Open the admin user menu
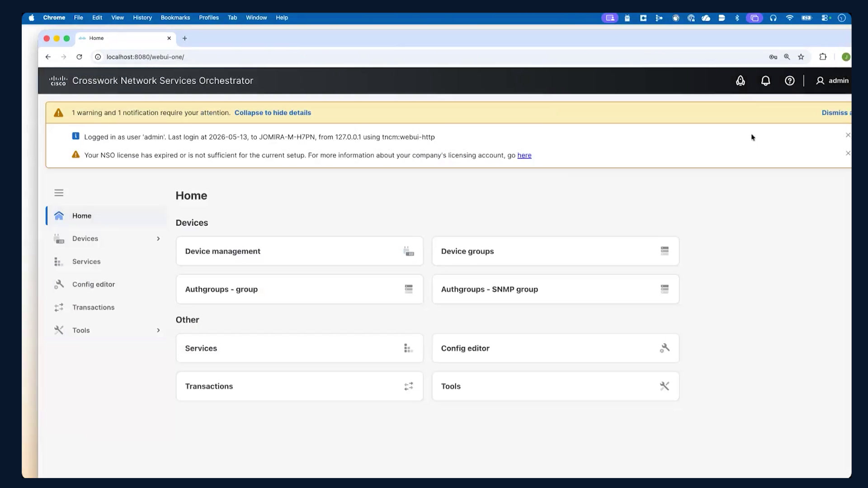Image resolution: width=868 pixels, height=488 pixels. [832, 80]
